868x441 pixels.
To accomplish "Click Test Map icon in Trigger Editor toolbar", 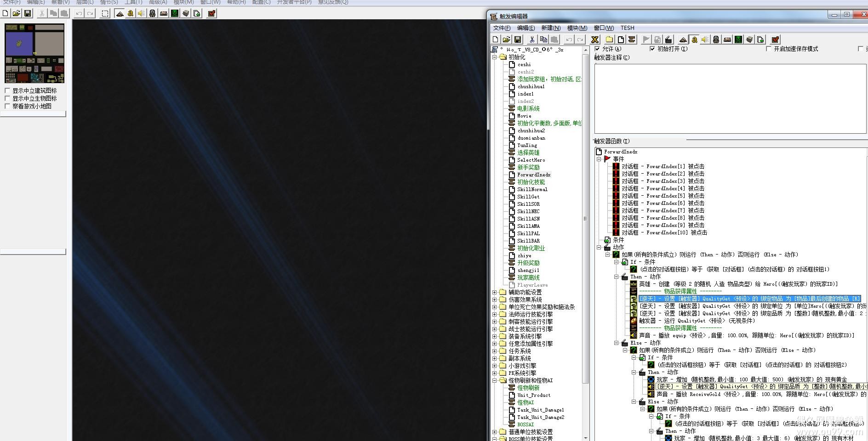I will [x=775, y=40].
